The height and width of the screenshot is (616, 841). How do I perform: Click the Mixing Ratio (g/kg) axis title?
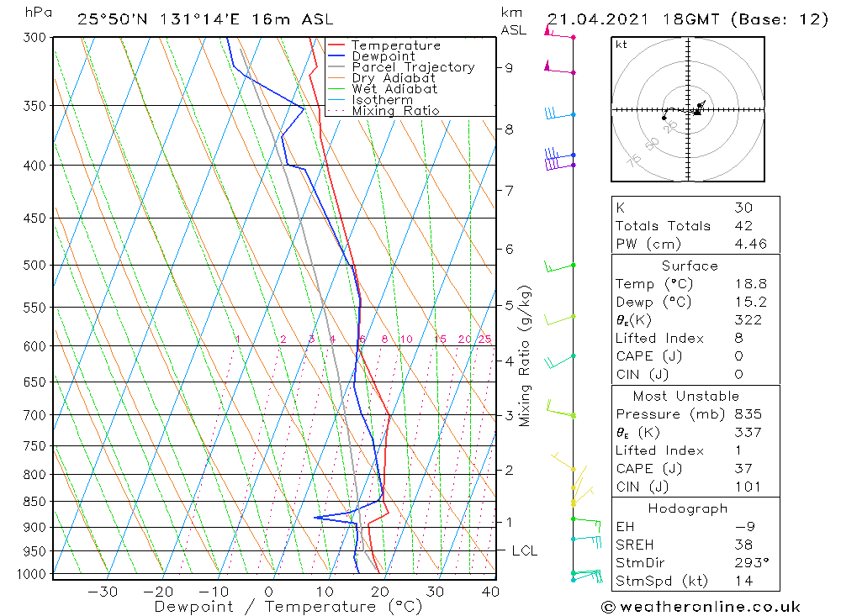click(x=525, y=356)
